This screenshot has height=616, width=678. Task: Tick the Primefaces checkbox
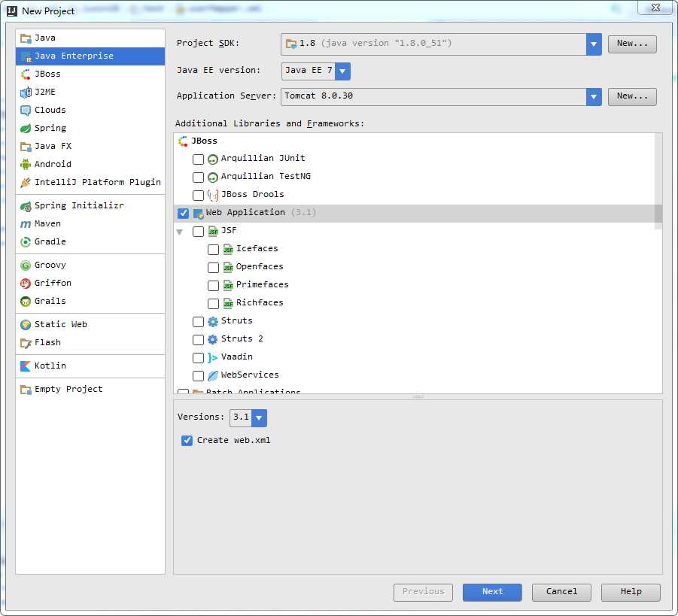pos(213,285)
